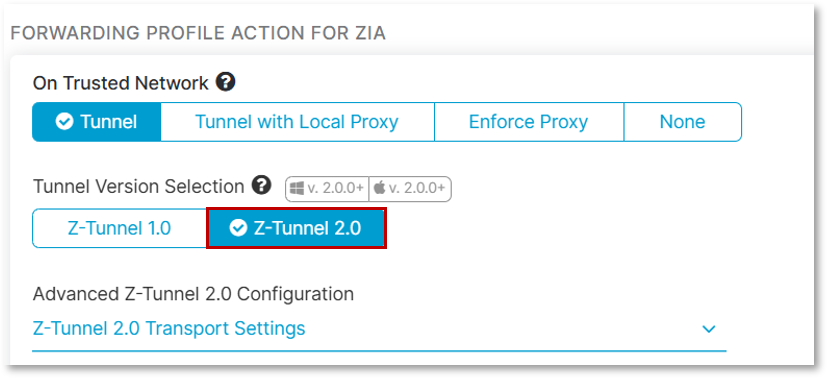This screenshot has height=378, width=827.
Task: Click the Apple logo icon in version badge
Action: click(x=379, y=189)
